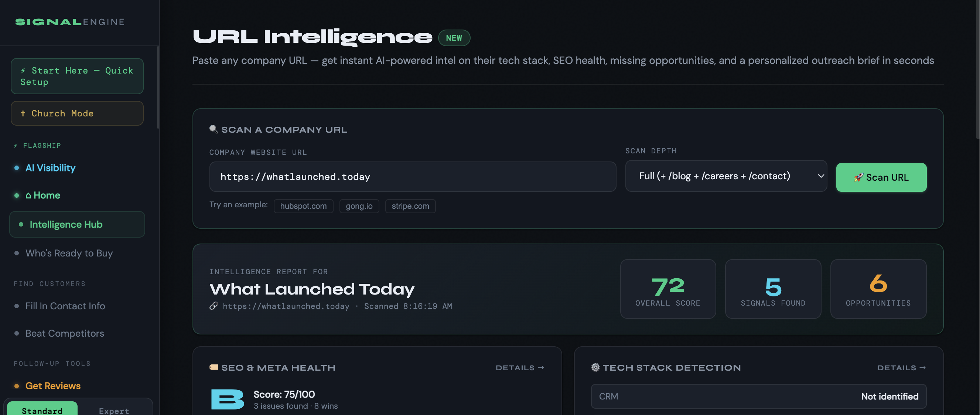Click the Flagship section heading
980x415 pixels.
[x=37, y=146]
